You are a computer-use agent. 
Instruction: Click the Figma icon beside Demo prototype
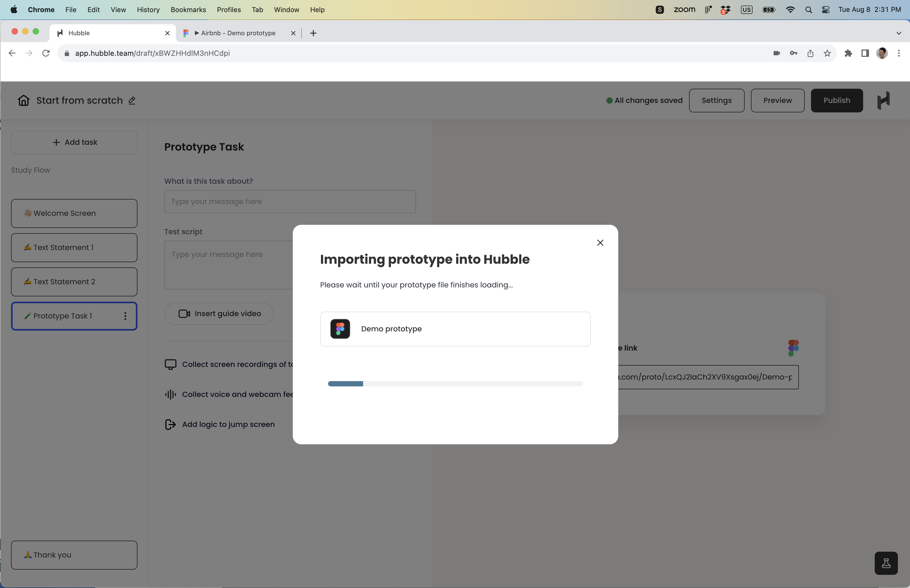(x=340, y=329)
